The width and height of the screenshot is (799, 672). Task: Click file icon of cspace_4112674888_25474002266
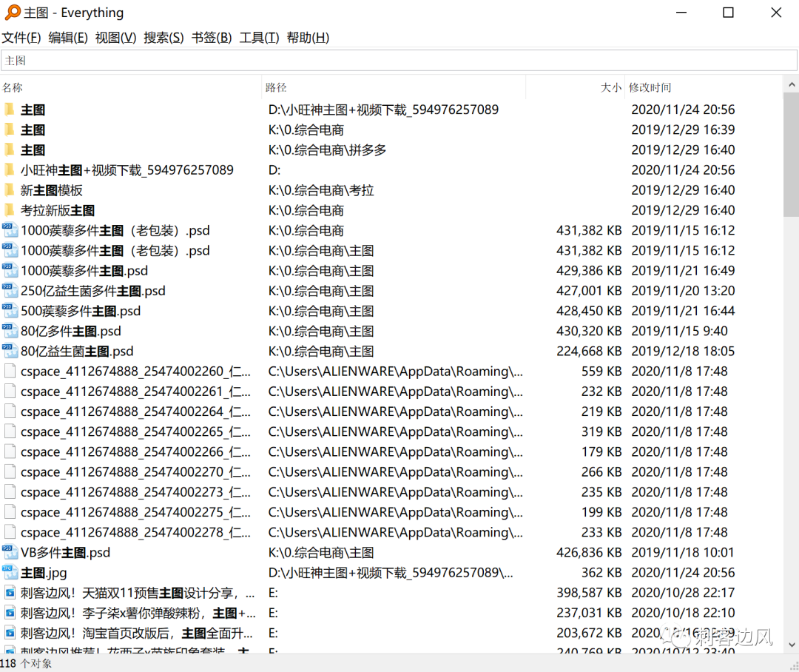click(x=10, y=451)
